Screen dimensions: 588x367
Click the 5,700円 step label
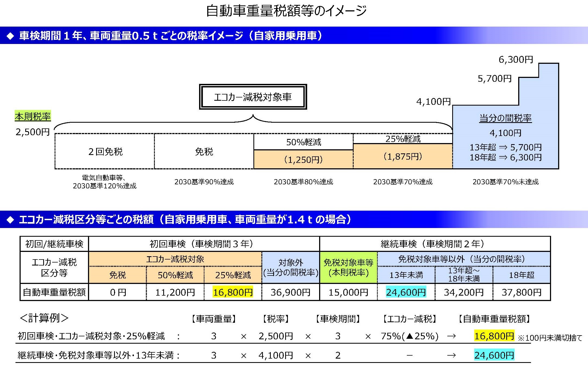tap(495, 78)
